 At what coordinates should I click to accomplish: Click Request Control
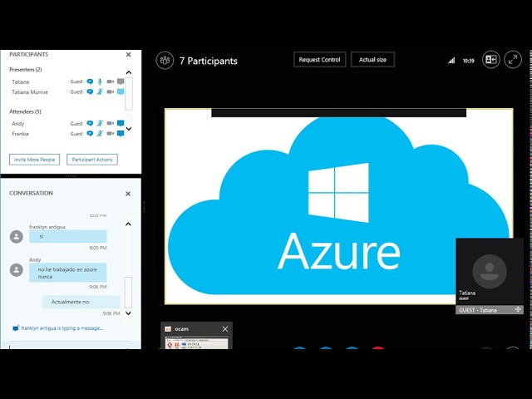(319, 60)
